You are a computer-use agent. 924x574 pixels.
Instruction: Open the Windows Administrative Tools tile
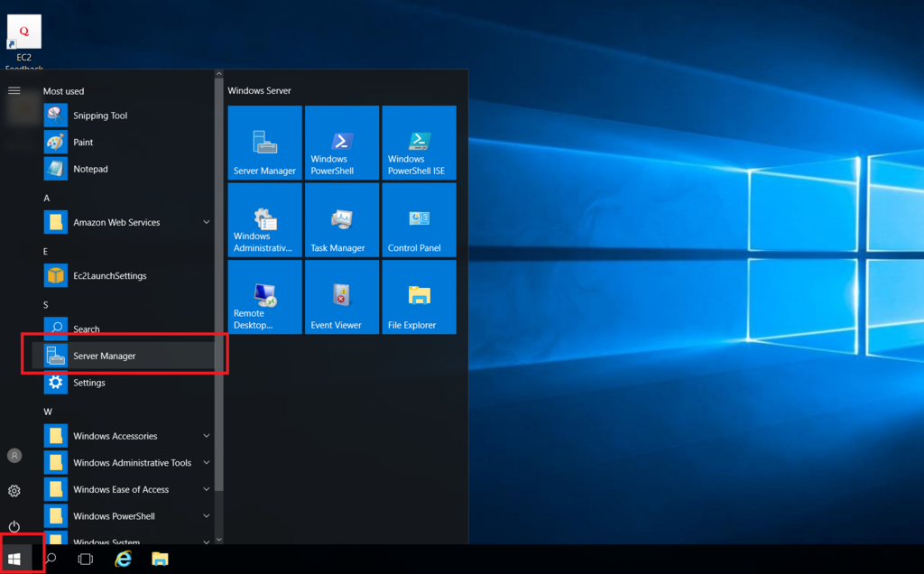pyautogui.click(x=264, y=220)
